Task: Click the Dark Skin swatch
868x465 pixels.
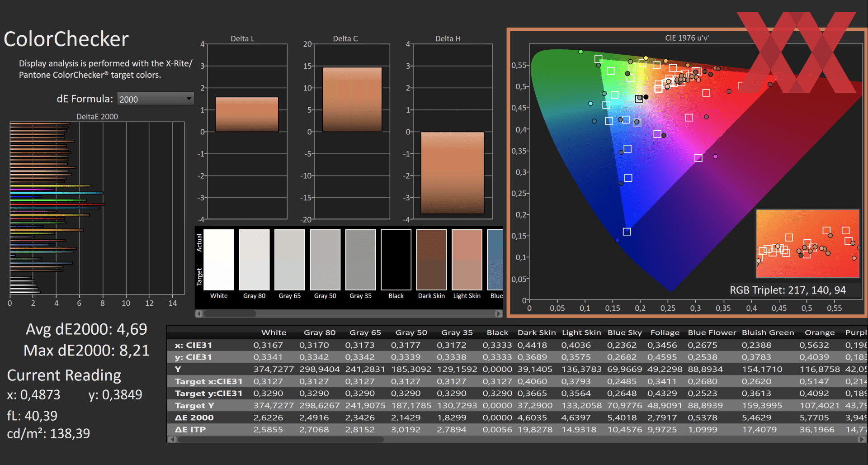Action: pos(431,260)
